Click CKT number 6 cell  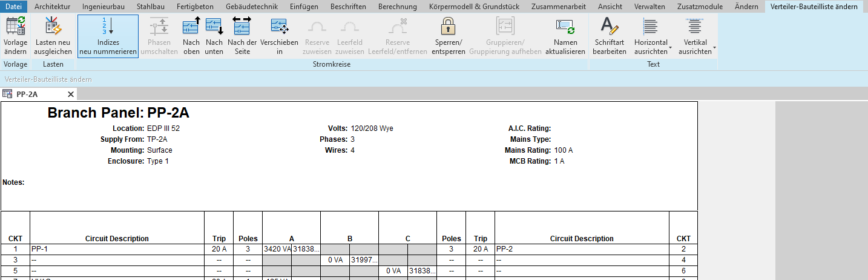(683, 271)
